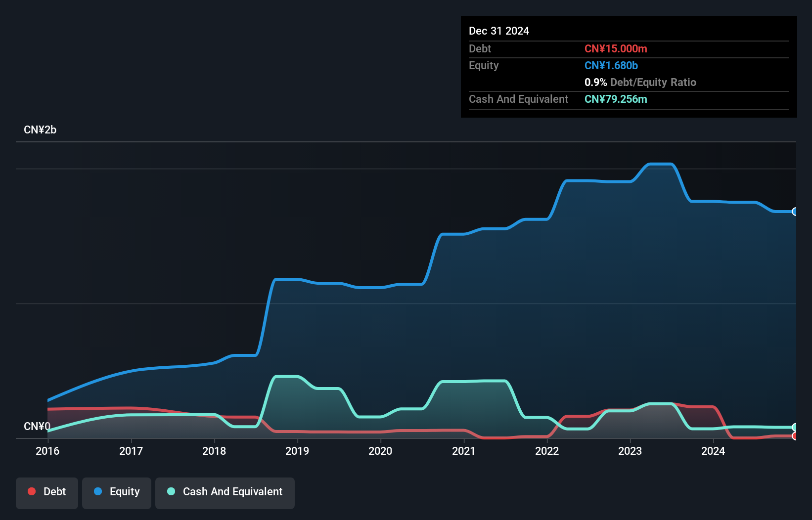812x520 pixels.
Task: Click the Equity row label in tooltip
Action: (484, 66)
